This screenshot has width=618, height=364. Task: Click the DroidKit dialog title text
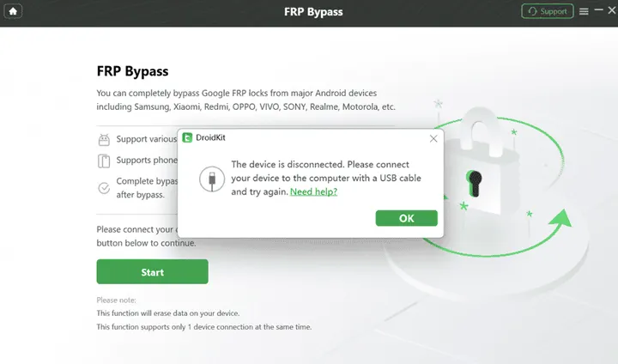point(210,137)
